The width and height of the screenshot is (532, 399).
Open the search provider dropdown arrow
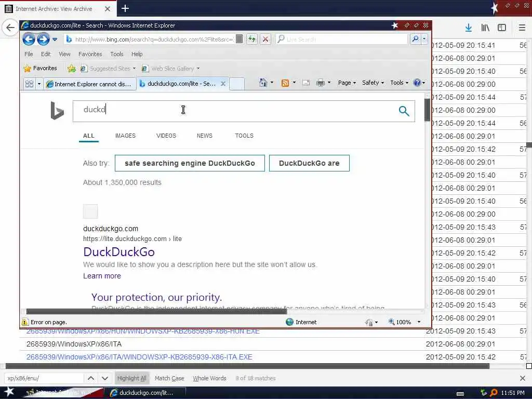coord(424,39)
